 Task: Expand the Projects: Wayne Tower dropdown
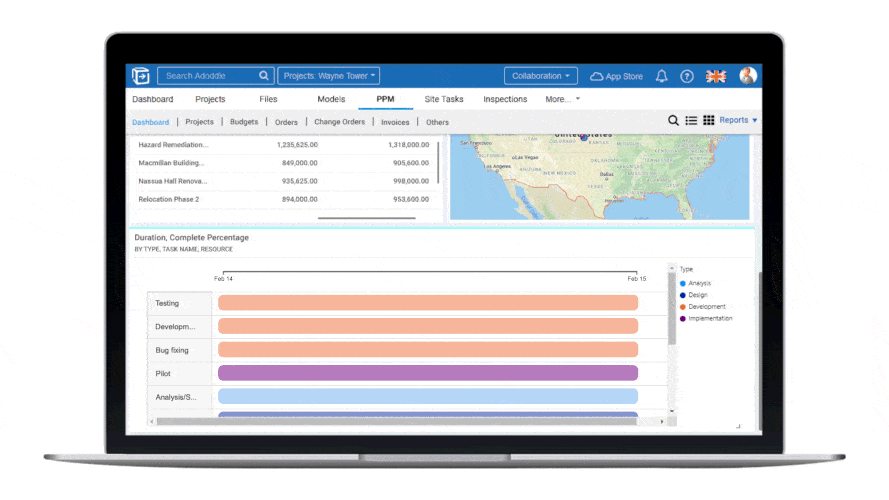coord(328,76)
